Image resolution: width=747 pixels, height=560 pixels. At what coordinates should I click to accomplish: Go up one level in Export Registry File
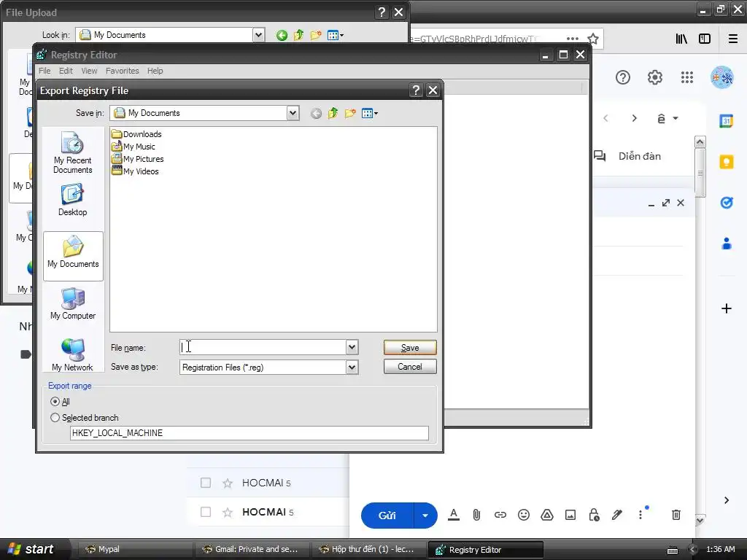click(x=333, y=113)
